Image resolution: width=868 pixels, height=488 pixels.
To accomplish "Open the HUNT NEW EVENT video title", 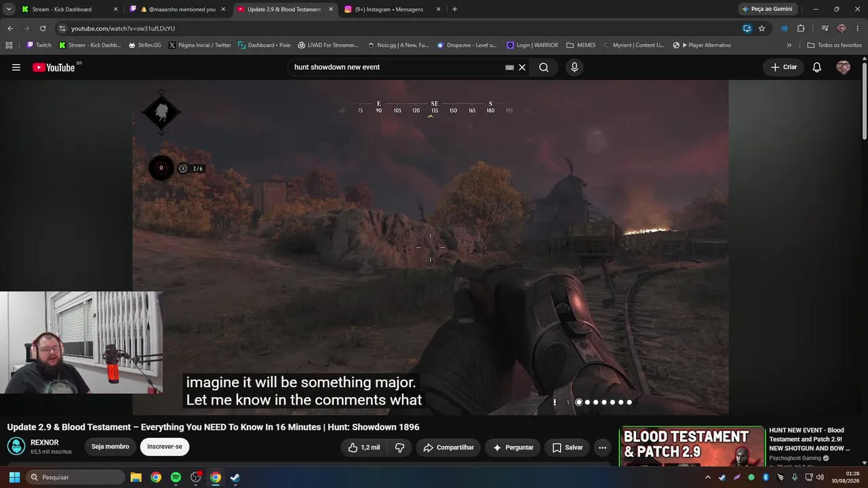I will coord(810,439).
